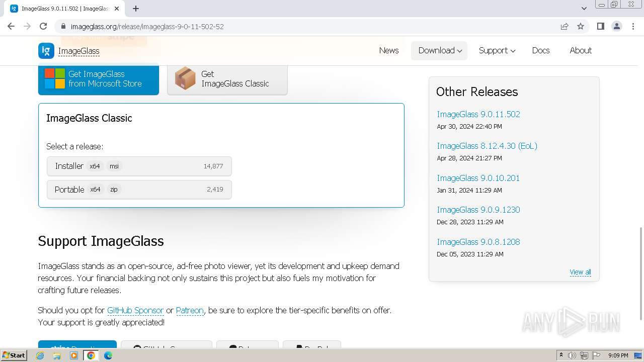This screenshot has height=362, width=644.
Task: Open a new browser tab
Action: click(136, 9)
